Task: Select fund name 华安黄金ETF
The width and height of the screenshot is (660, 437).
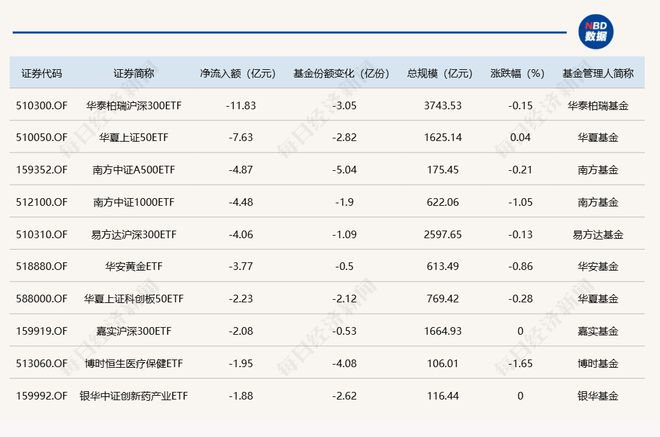Action: pos(134,266)
